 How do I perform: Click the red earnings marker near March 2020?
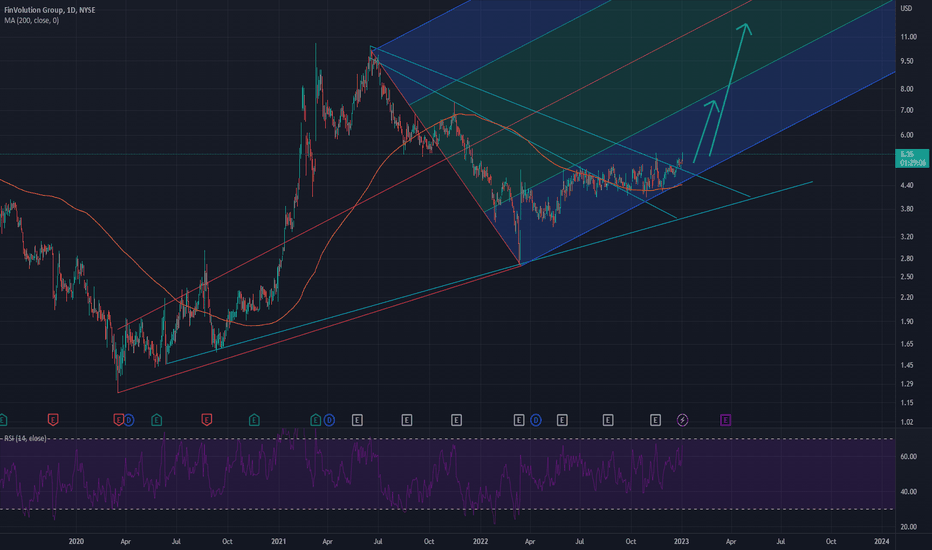118,420
